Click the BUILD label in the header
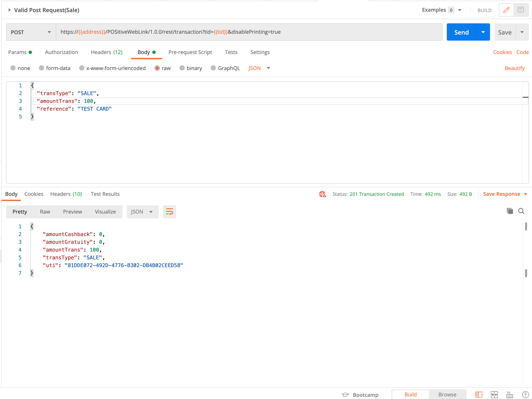This screenshot has width=532, height=399. [x=484, y=10]
